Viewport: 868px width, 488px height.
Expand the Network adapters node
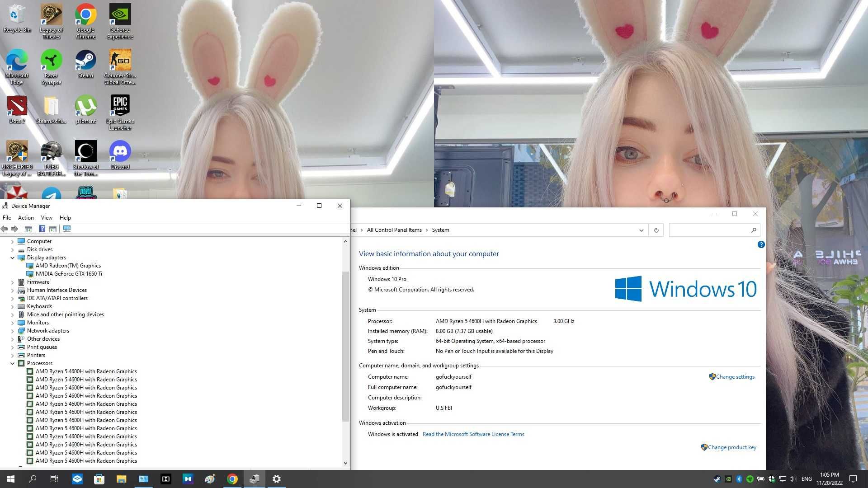12,331
